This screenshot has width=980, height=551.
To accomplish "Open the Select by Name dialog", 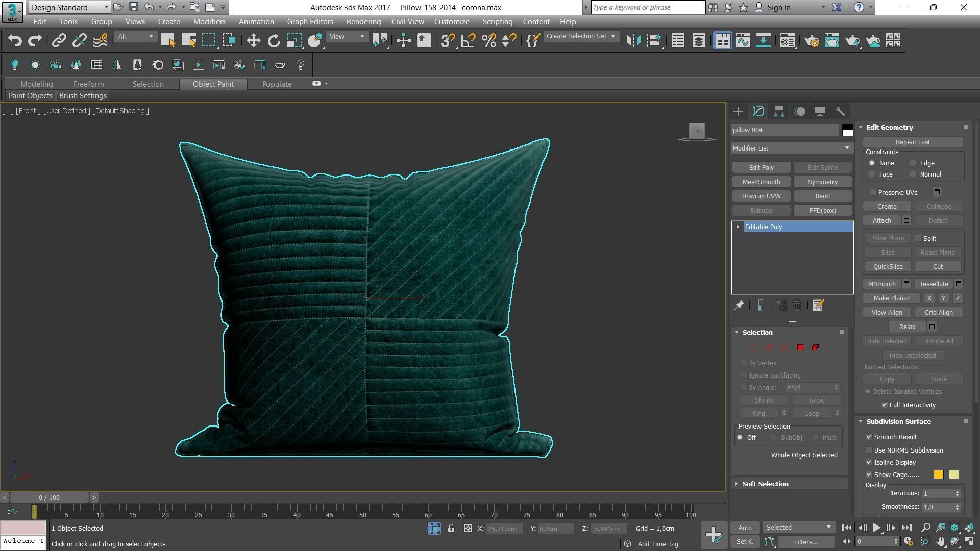I will (188, 41).
